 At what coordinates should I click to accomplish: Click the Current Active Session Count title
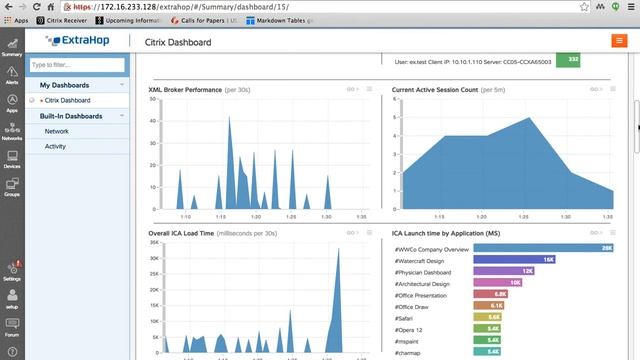pyautogui.click(x=435, y=90)
